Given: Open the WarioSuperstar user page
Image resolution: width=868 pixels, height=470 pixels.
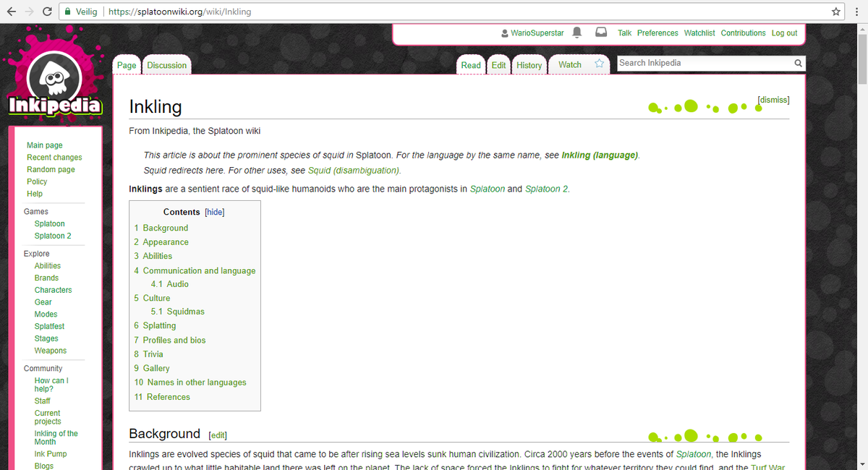Looking at the screenshot, I should pyautogui.click(x=537, y=33).
